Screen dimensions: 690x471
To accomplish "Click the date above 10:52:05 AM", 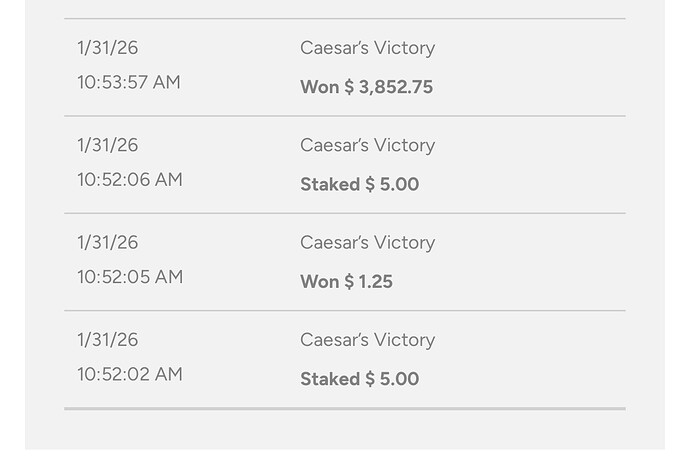I will 107,242.
